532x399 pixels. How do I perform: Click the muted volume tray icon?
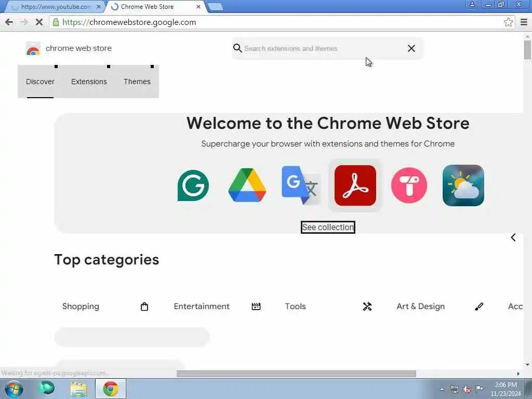click(x=467, y=390)
